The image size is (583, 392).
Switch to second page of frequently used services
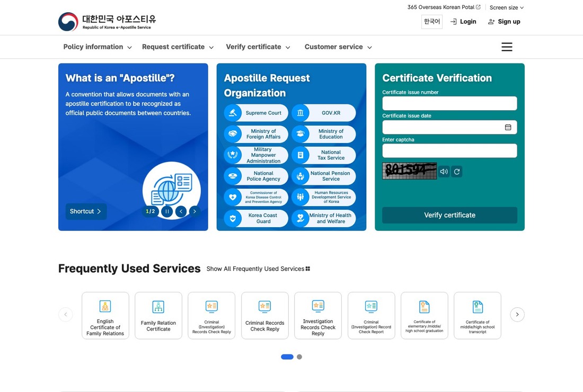click(x=299, y=357)
